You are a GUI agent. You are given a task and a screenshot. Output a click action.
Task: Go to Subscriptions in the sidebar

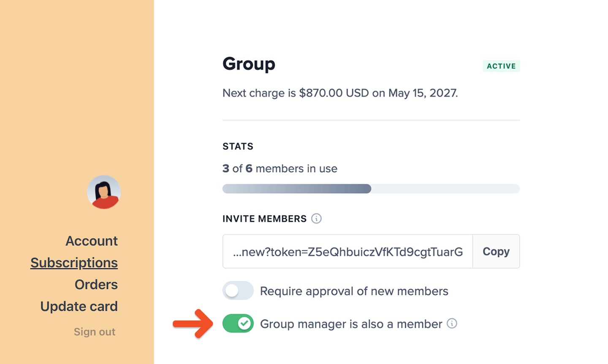(x=74, y=263)
